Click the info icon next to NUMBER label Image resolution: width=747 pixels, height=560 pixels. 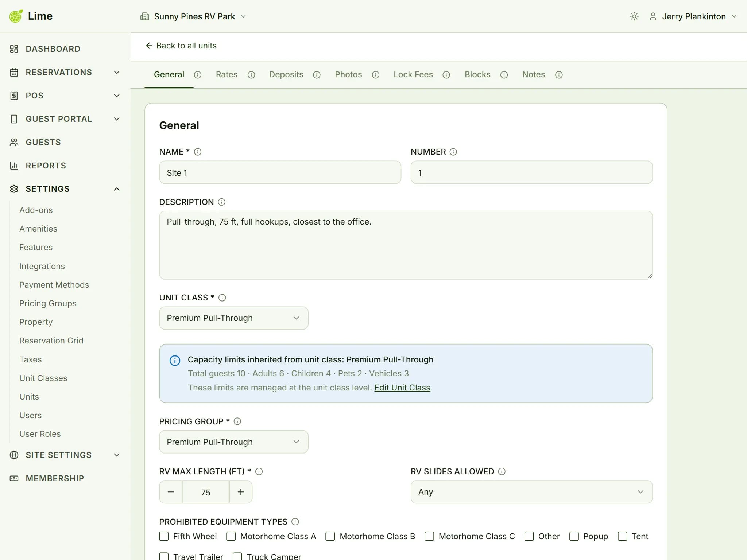point(453,152)
